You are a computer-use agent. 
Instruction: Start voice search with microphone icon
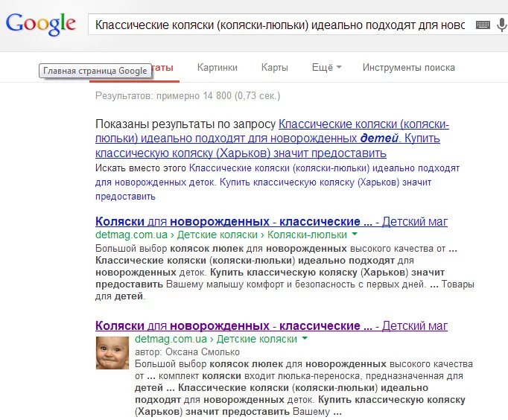click(x=502, y=25)
